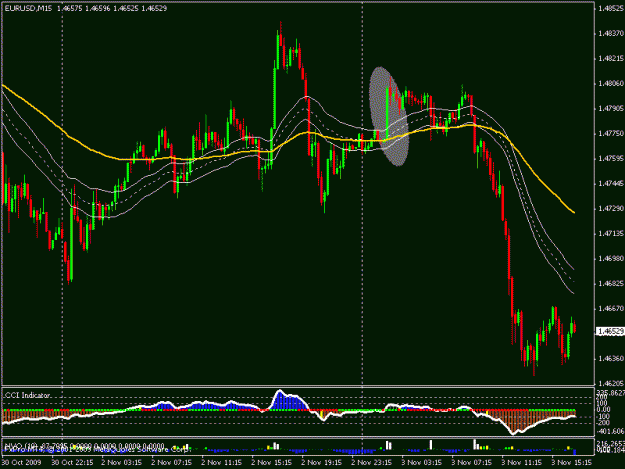Click the 2 Nov 07:15 time label

(x=171, y=463)
